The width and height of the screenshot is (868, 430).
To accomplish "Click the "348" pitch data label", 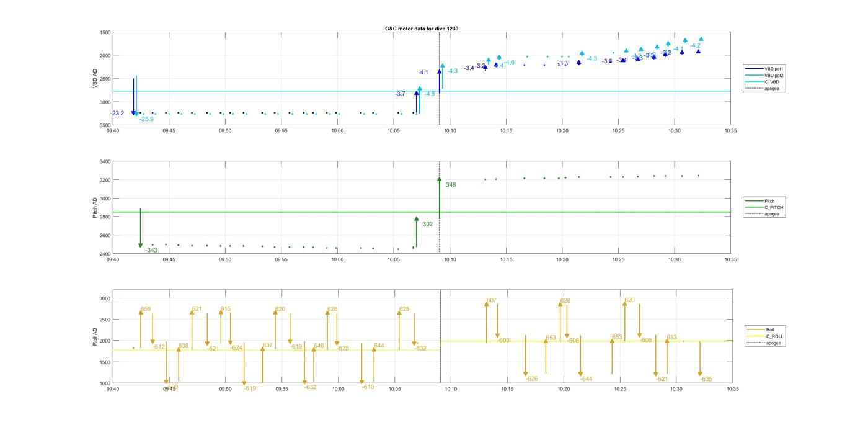I will click(451, 185).
